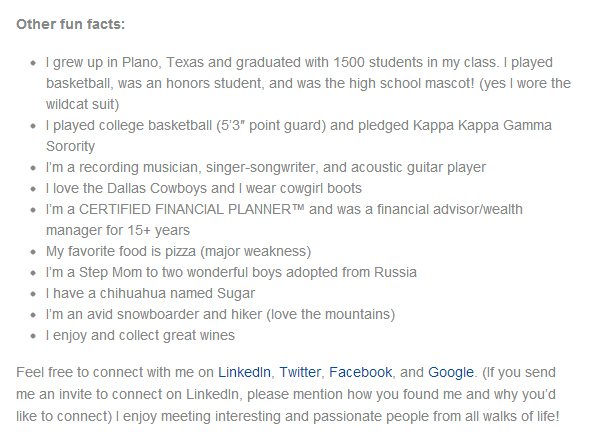Viewport: 590px width, 444px height.
Task: Open the Twitter profile link
Action: (300, 372)
